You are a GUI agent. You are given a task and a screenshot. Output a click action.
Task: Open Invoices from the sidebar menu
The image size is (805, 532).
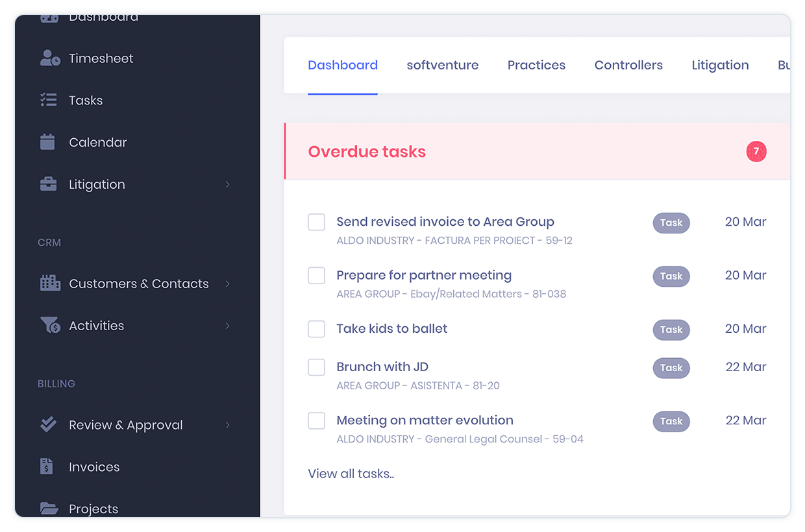[x=94, y=467]
